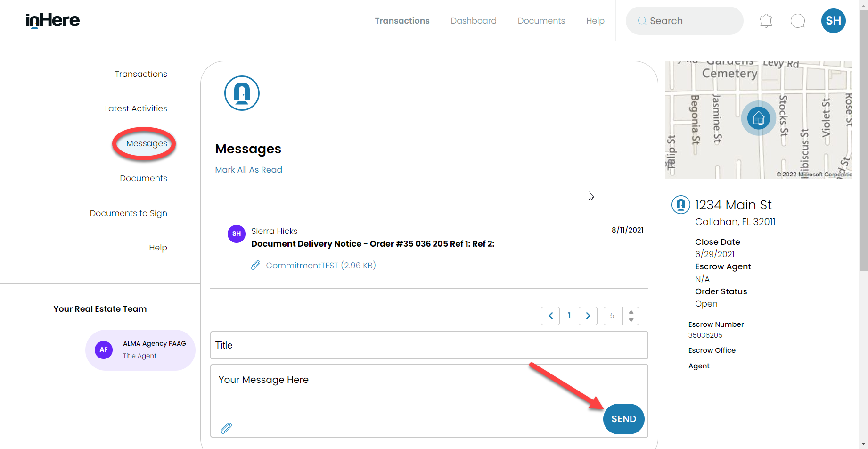Increase messages per page with up arrow
The height and width of the screenshot is (449, 868).
631,312
